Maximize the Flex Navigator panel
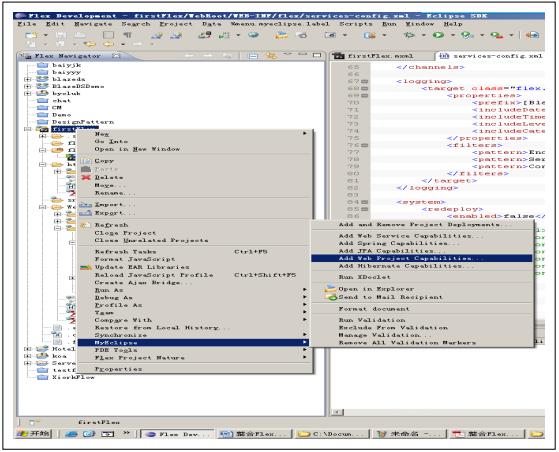This screenshot has height=452, width=559. (317, 55)
